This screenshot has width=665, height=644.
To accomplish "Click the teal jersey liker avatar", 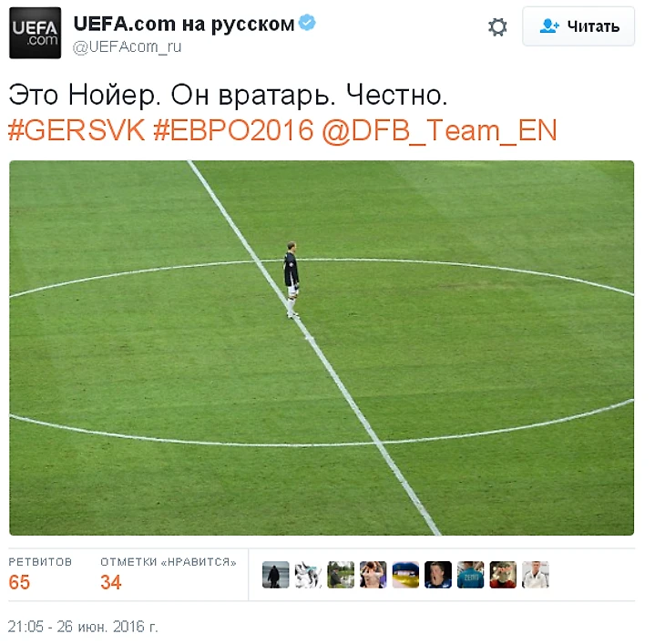I will 470,575.
